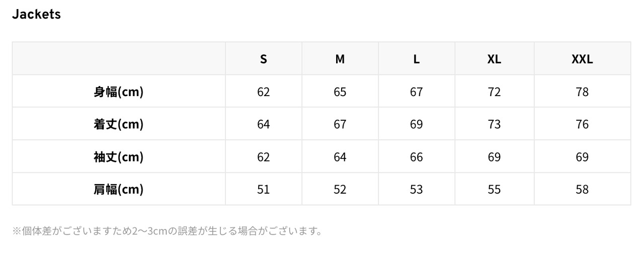
Task: Click the XL size column header
Action: coord(494,59)
